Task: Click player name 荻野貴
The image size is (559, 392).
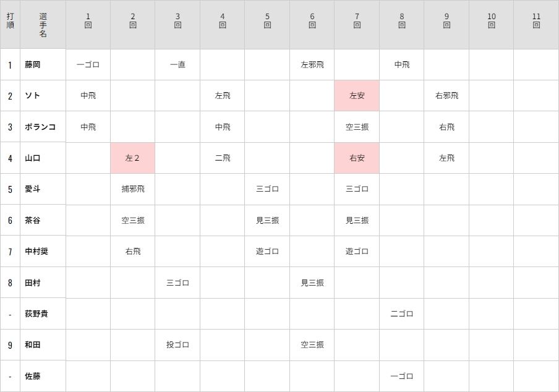Action: point(36,313)
